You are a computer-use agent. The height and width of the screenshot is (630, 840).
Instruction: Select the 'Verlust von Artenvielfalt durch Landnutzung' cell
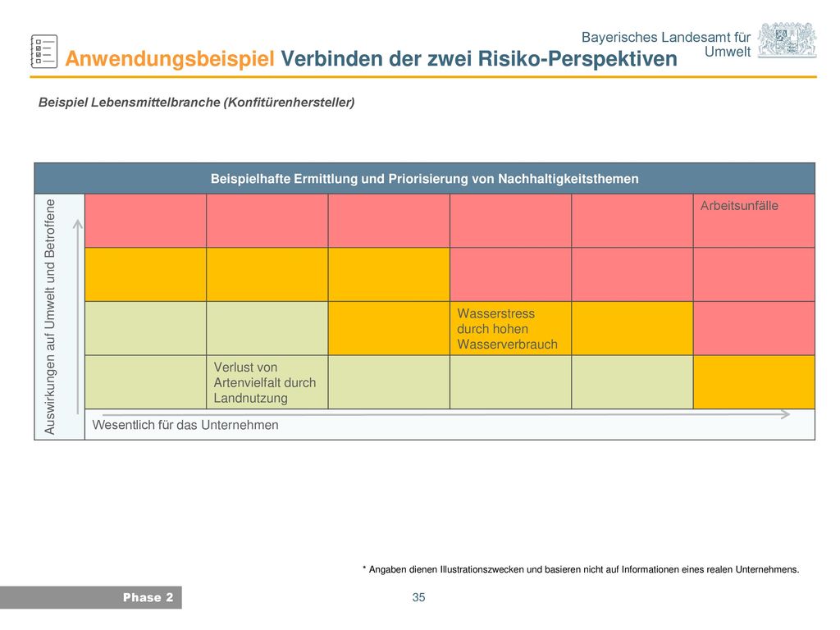pyautogui.click(x=267, y=382)
